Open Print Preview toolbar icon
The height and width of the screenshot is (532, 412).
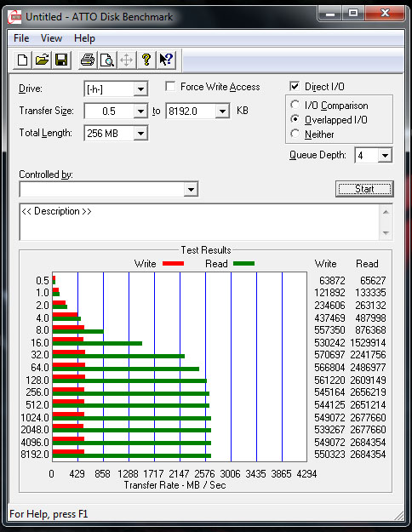coord(107,60)
